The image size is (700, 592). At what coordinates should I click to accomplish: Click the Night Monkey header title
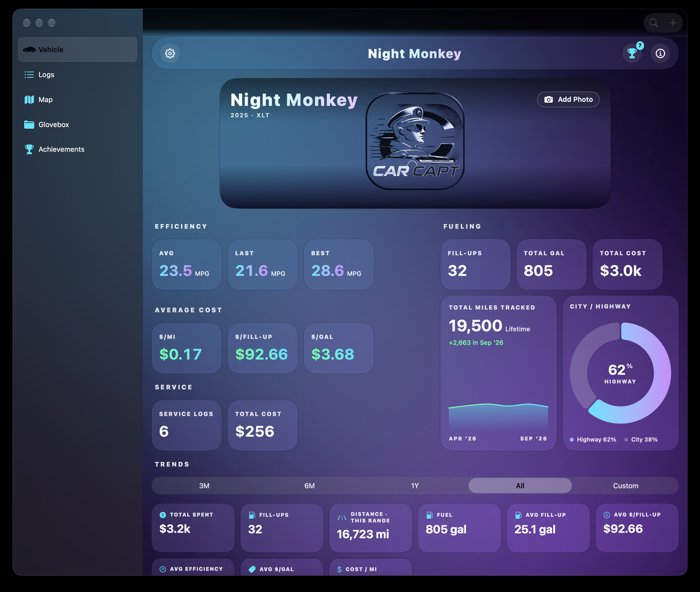pyautogui.click(x=414, y=54)
